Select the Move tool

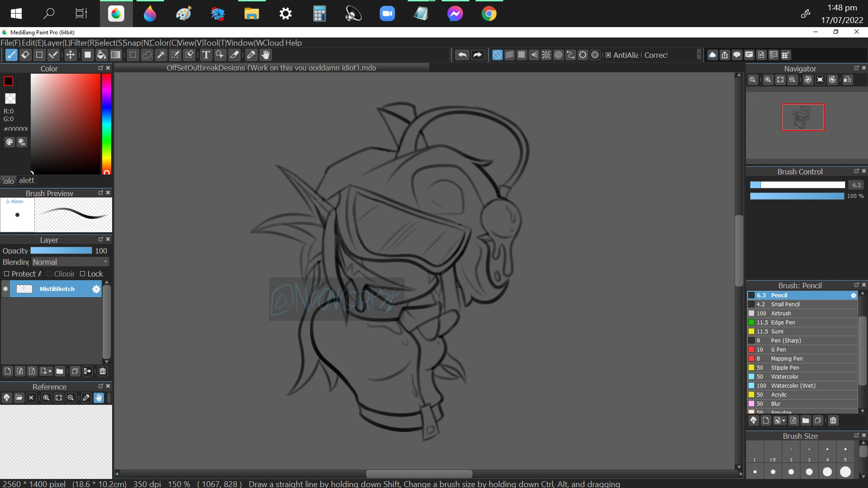[x=71, y=55]
